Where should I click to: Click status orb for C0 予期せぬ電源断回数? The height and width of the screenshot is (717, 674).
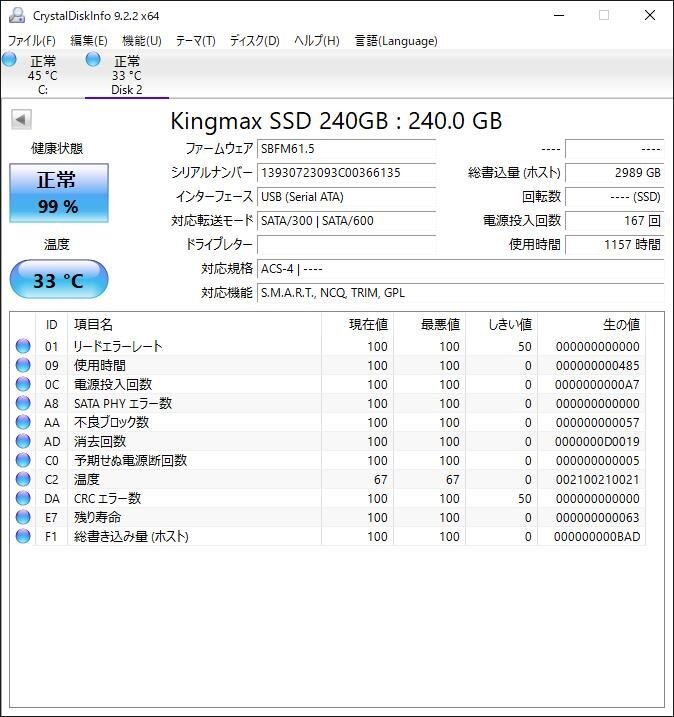pyautogui.click(x=23, y=460)
